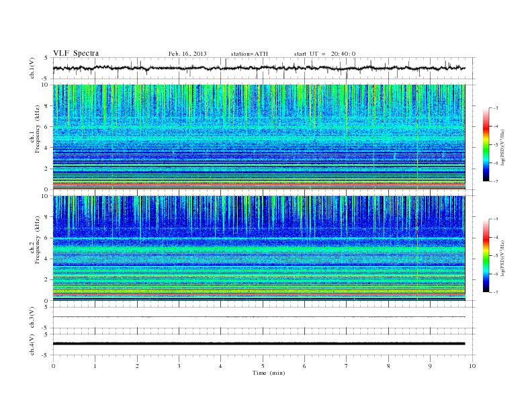The image size is (532, 411).
Task: Click the "-4" tick on lower colorbar
Action: coord(496,237)
